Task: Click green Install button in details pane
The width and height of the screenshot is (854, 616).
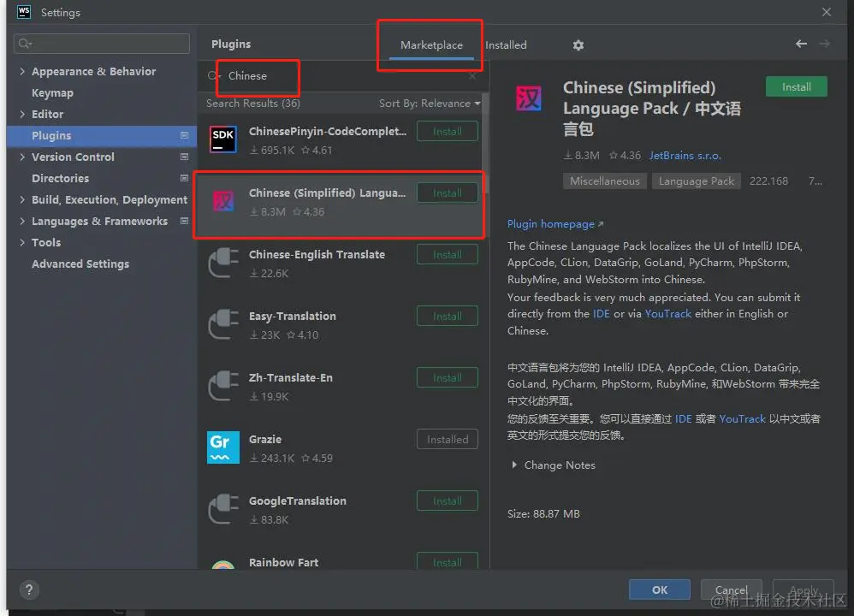Action: click(797, 87)
